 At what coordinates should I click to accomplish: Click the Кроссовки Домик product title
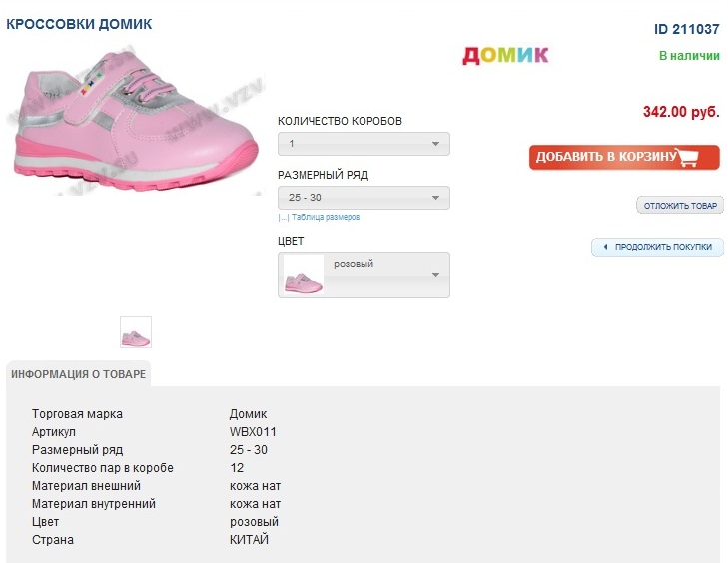(80, 23)
